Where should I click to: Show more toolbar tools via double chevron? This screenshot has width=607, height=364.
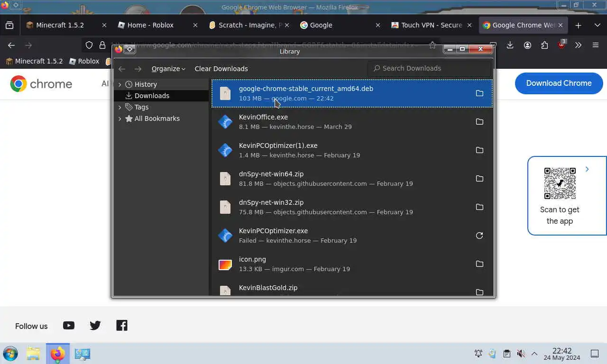pyautogui.click(x=578, y=45)
